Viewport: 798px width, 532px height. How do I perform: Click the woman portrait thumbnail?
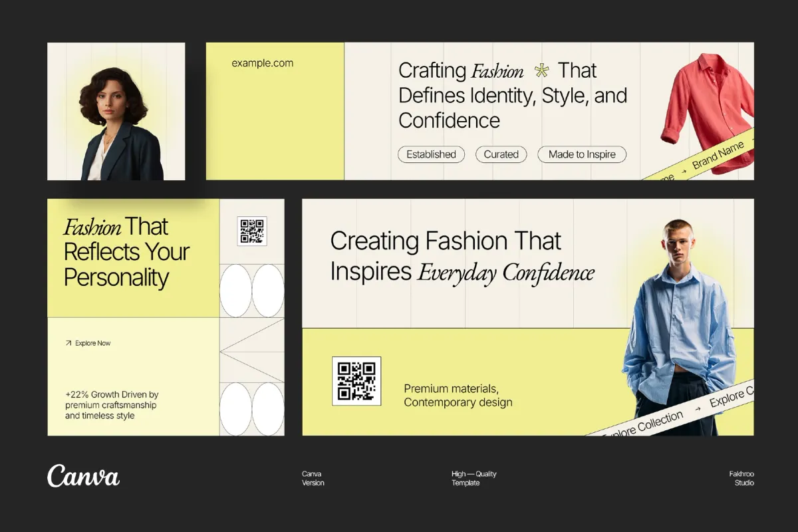(x=116, y=111)
